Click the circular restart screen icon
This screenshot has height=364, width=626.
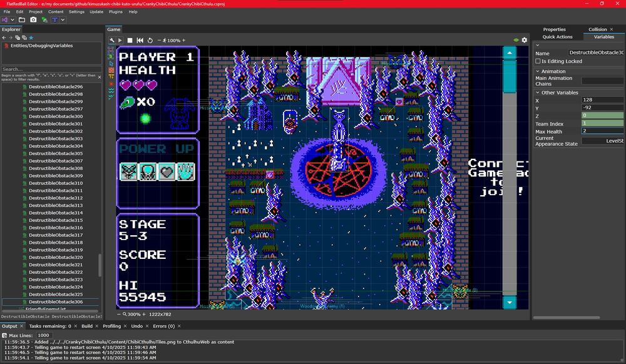click(150, 40)
